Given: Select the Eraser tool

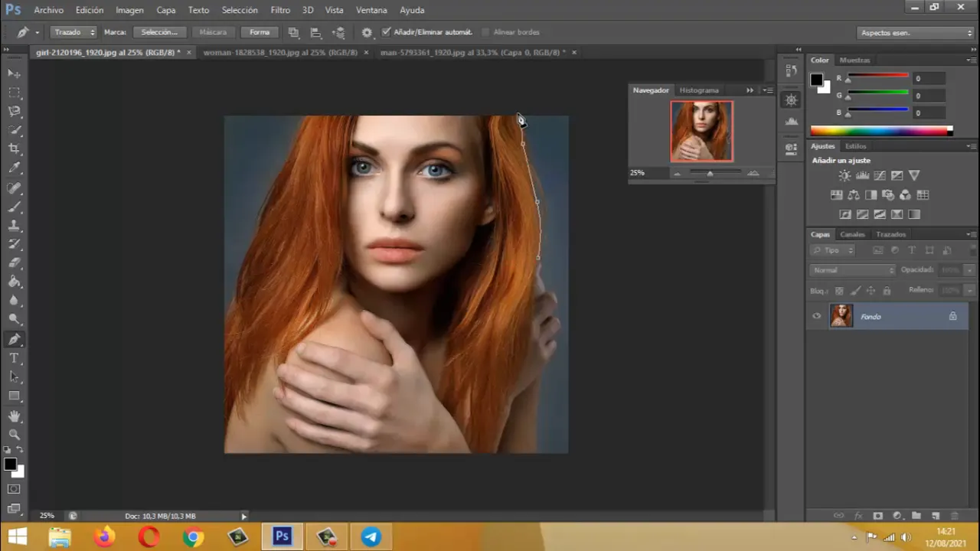Looking at the screenshot, I should [x=14, y=262].
